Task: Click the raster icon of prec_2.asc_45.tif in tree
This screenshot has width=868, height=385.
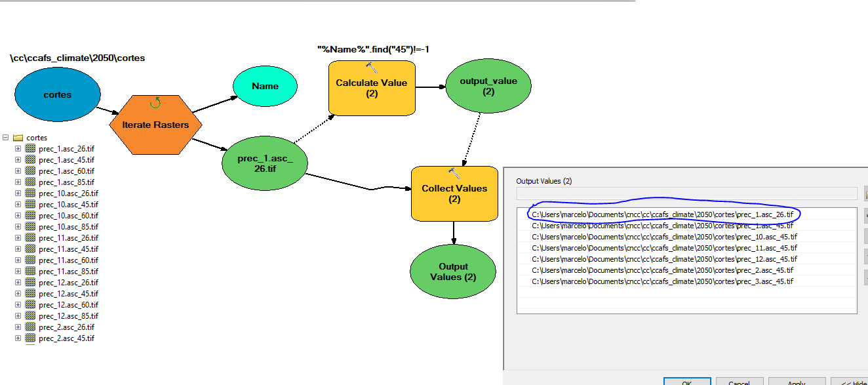Action: click(30, 338)
